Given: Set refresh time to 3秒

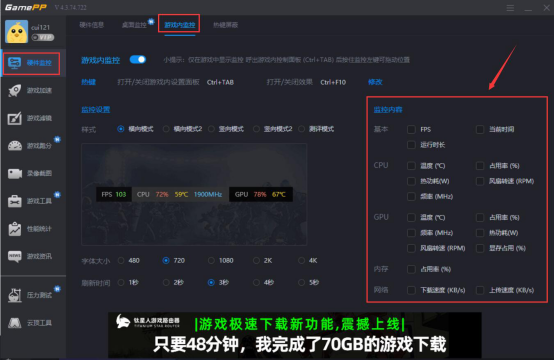Looking at the screenshot, I should [211, 283].
